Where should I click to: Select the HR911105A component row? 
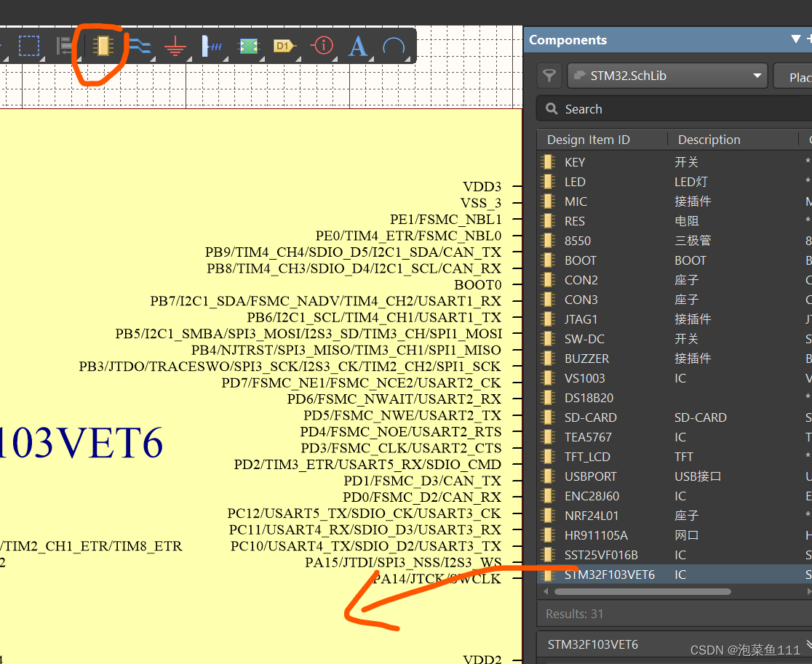pos(674,536)
